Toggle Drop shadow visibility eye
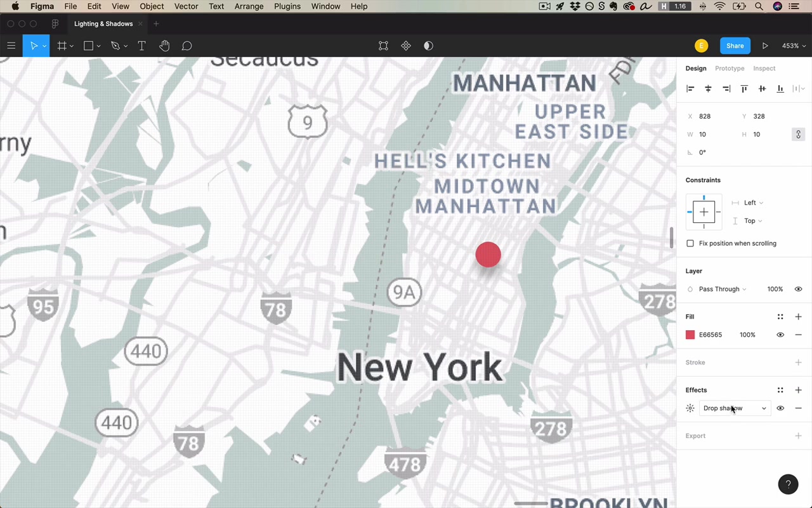The height and width of the screenshot is (508, 812). [780, 408]
